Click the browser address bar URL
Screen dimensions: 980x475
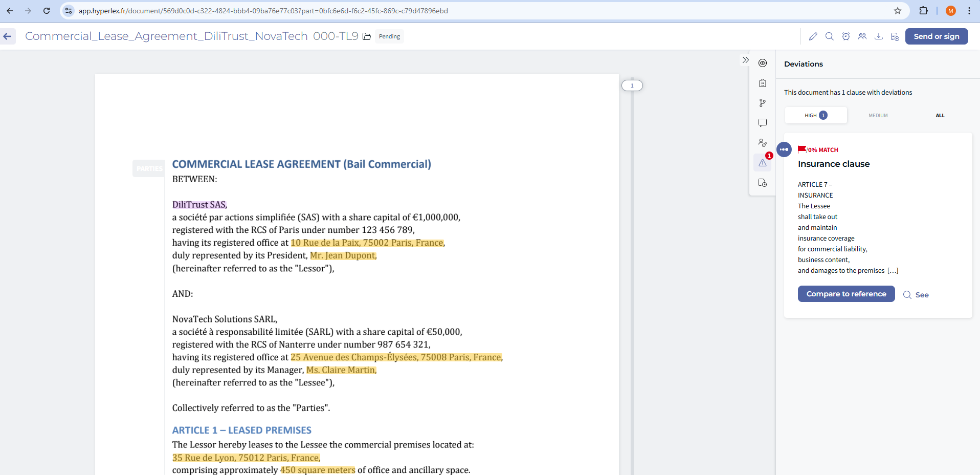[x=263, y=11]
